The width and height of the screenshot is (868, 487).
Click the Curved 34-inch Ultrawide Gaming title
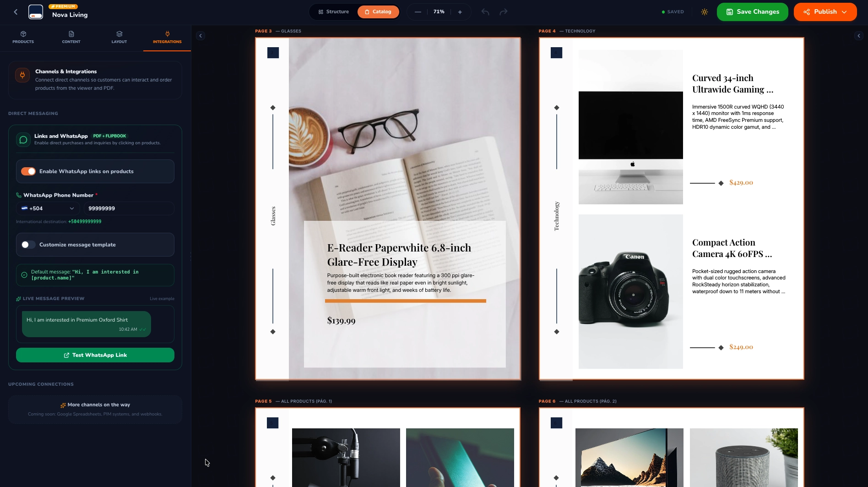[x=732, y=84]
